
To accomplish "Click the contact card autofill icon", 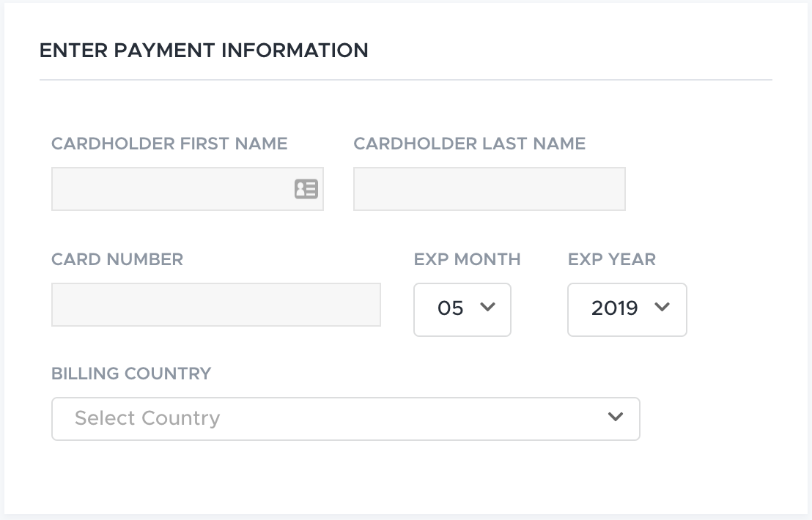I will coord(306,189).
